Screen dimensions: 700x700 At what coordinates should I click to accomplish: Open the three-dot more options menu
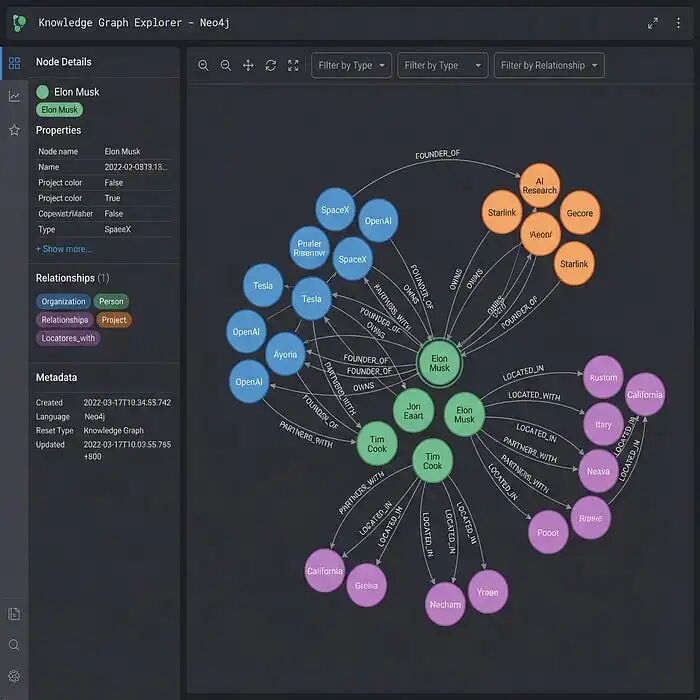tap(678, 23)
